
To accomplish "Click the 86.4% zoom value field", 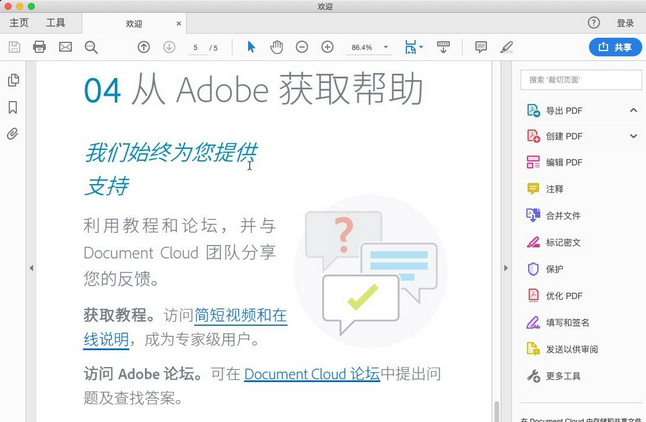I will [x=362, y=47].
